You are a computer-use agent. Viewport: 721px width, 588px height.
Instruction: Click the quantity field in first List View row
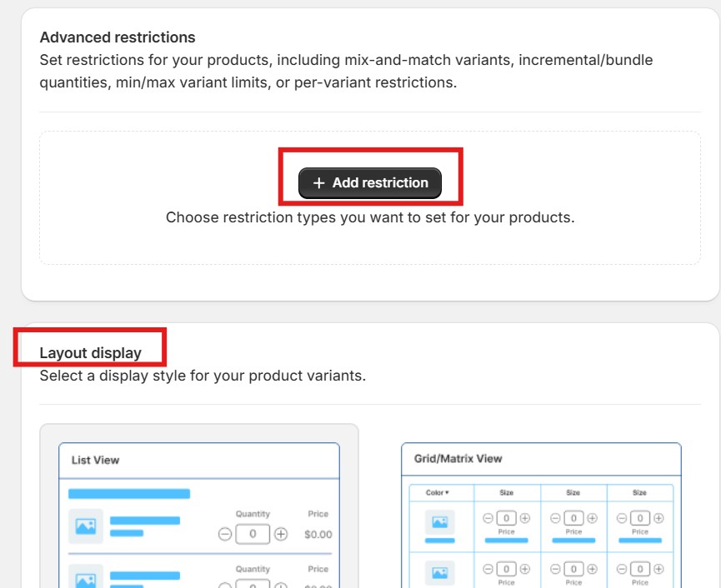click(x=253, y=534)
